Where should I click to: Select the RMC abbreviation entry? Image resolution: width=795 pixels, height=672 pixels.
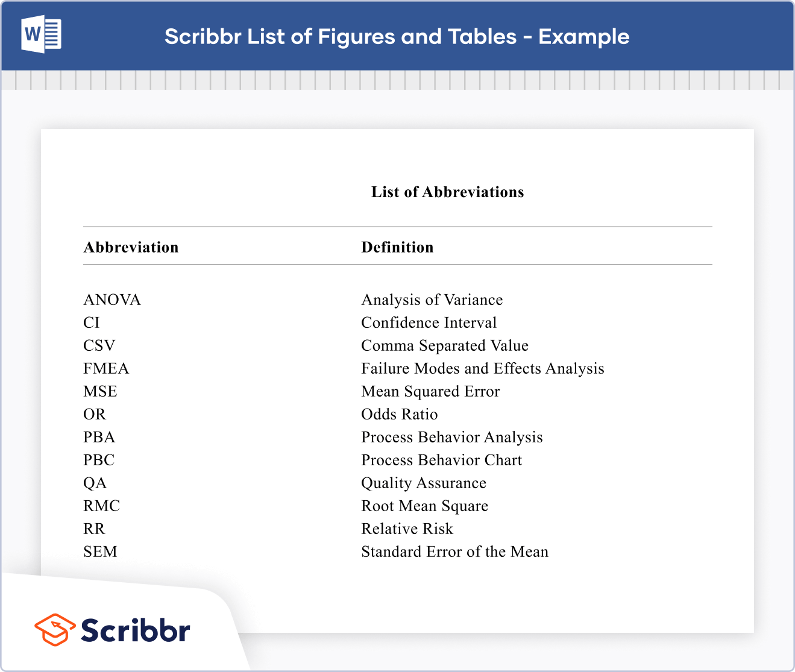101,506
